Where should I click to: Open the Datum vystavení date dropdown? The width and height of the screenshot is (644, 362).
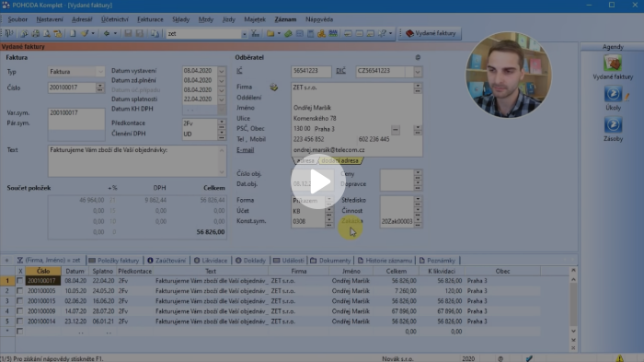(x=222, y=71)
